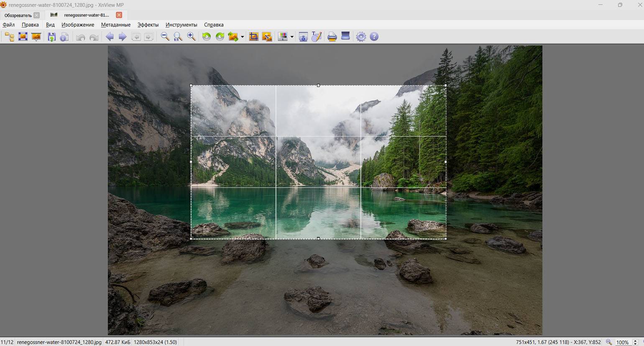The height and width of the screenshot is (346, 644).
Task: Click the 100% zoom field in status bar
Action: (x=623, y=342)
